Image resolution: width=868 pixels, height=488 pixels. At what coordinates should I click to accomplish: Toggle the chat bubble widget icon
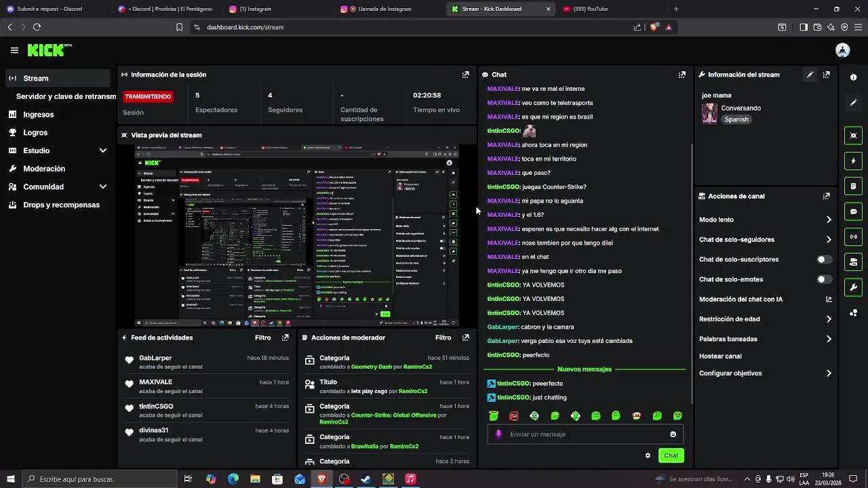(x=853, y=211)
